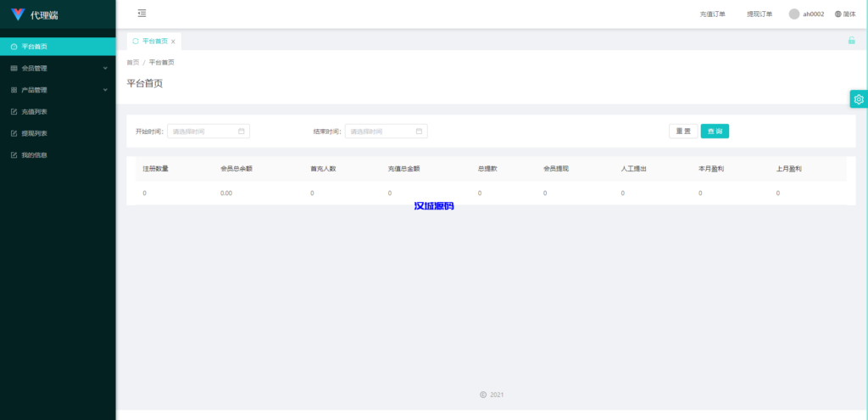Close the 平台首页 tab

tap(173, 42)
